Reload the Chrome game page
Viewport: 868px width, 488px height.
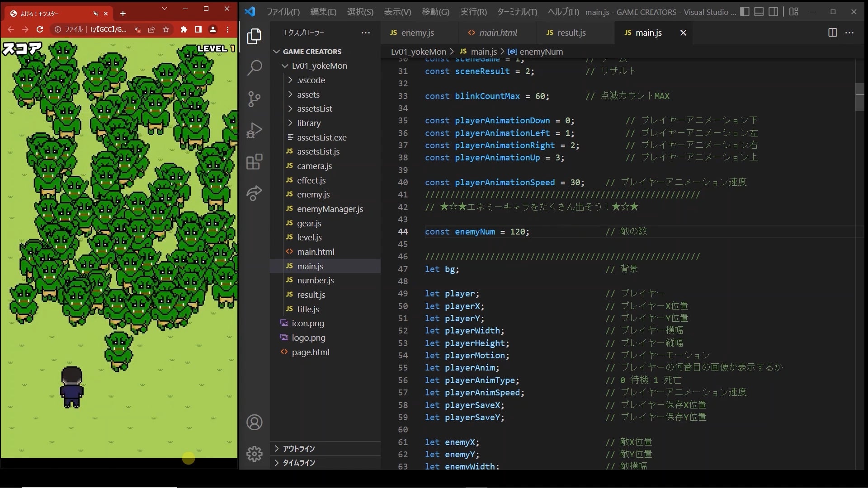point(40,29)
